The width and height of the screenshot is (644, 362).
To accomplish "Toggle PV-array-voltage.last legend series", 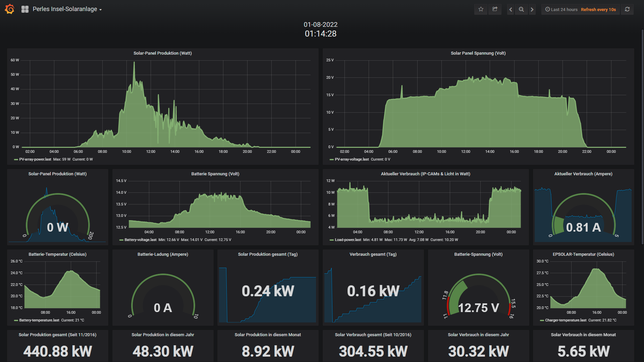I will (351, 159).
